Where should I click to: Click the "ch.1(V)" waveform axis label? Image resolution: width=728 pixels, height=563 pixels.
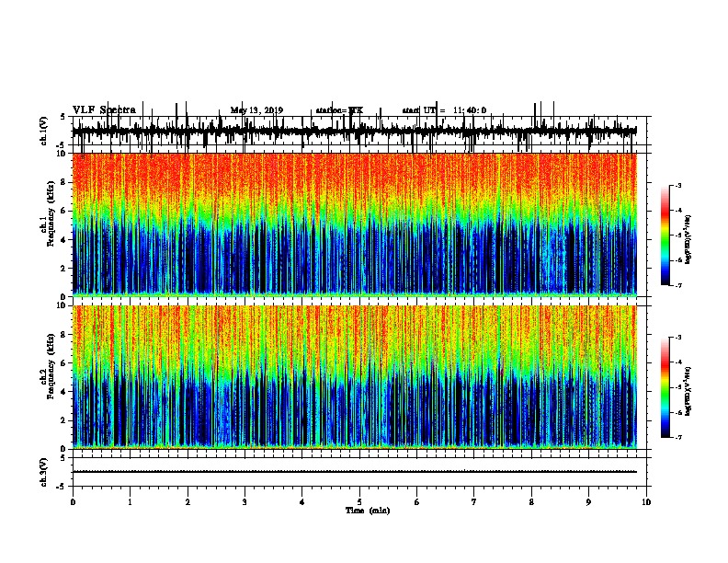pyautogui.click(x=44, y=131)
